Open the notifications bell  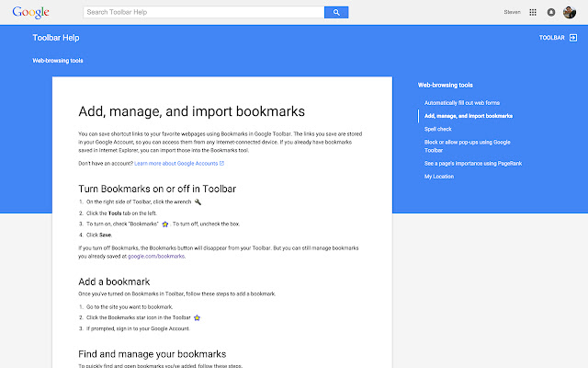[x=551, y=12]
